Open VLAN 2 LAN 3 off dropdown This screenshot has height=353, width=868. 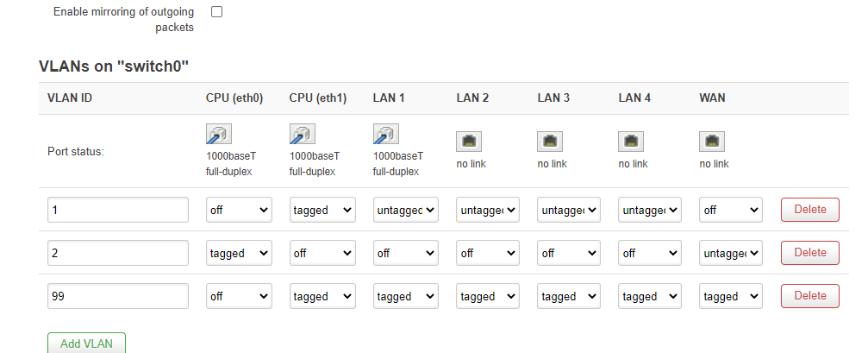click(569, 253)
